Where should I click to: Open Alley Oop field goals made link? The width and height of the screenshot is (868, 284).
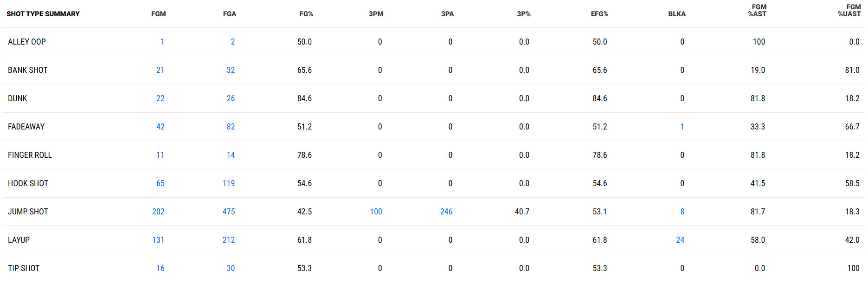162,42
